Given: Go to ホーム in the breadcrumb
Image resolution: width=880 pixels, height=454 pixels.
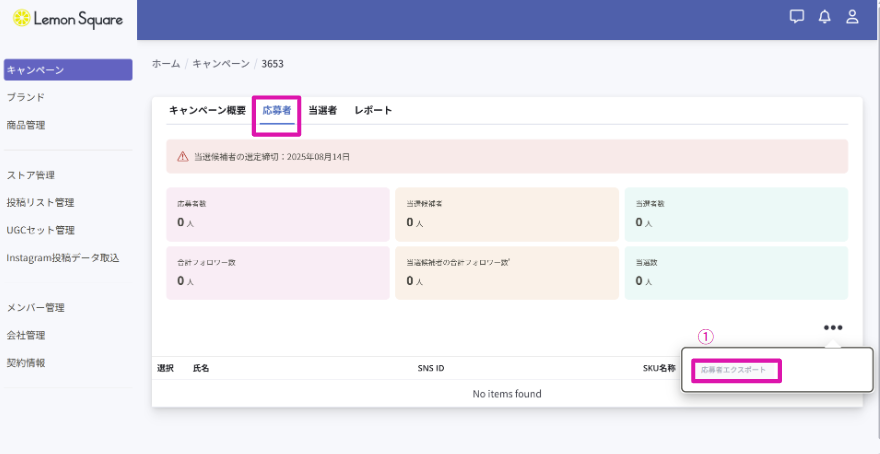Looking at the screenshot, I should click(x=166, y=64).
